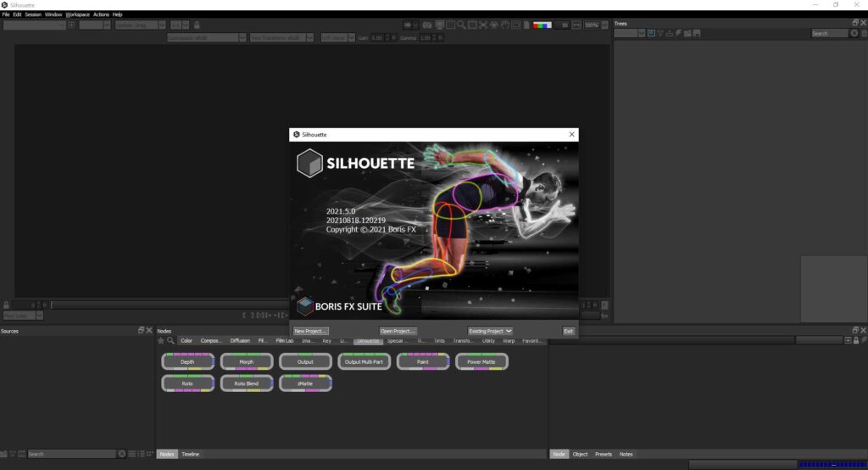Click the timeline lock icon at left

6,305
